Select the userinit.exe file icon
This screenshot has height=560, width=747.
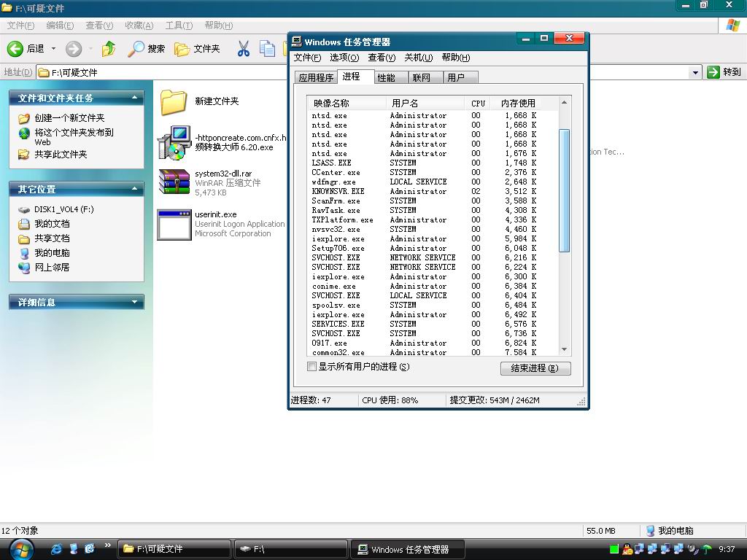tap(174, 225)
